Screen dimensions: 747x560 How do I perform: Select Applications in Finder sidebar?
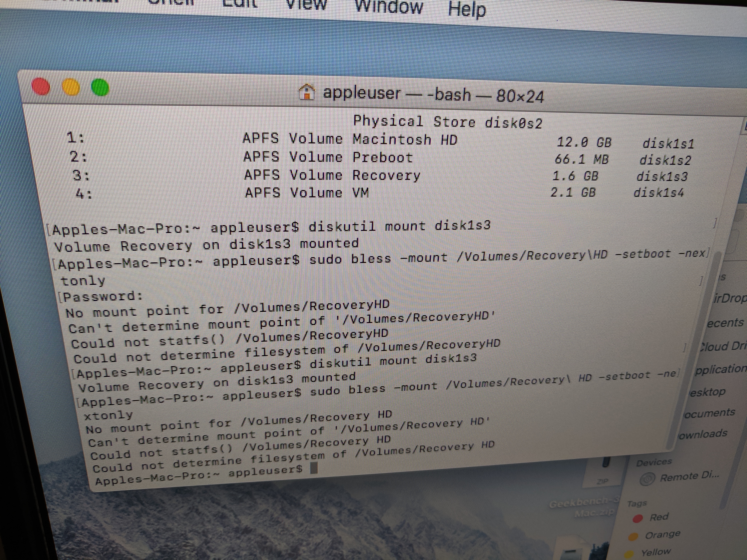click(x=721, y=370)
